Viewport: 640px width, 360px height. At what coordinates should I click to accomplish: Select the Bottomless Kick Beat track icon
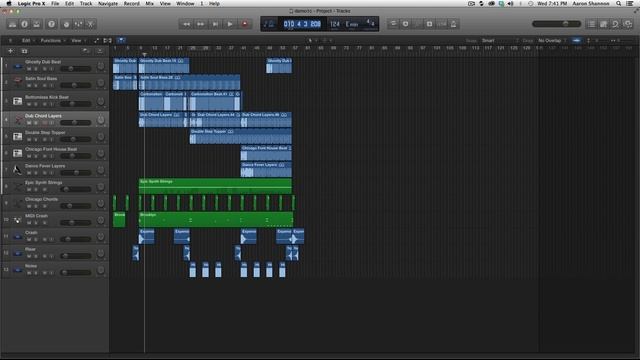[18, 101]
